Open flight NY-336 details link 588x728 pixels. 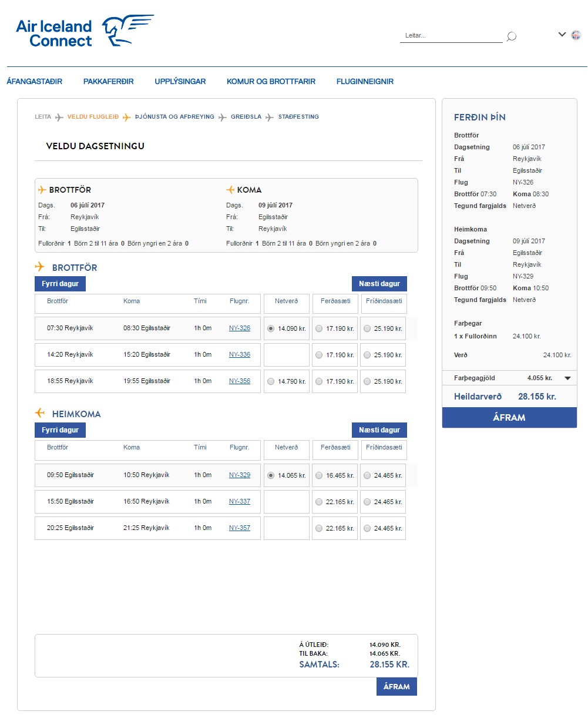click(x=240, y=355)
